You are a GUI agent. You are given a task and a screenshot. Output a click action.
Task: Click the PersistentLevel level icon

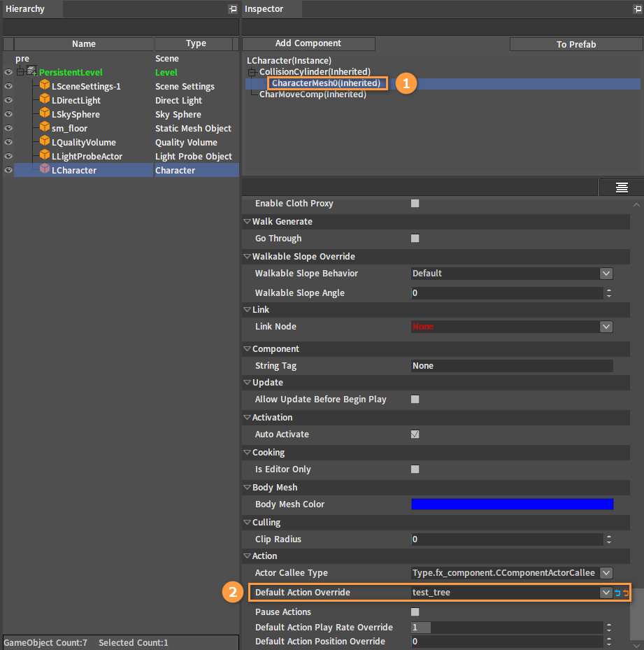tap(32, 71)
